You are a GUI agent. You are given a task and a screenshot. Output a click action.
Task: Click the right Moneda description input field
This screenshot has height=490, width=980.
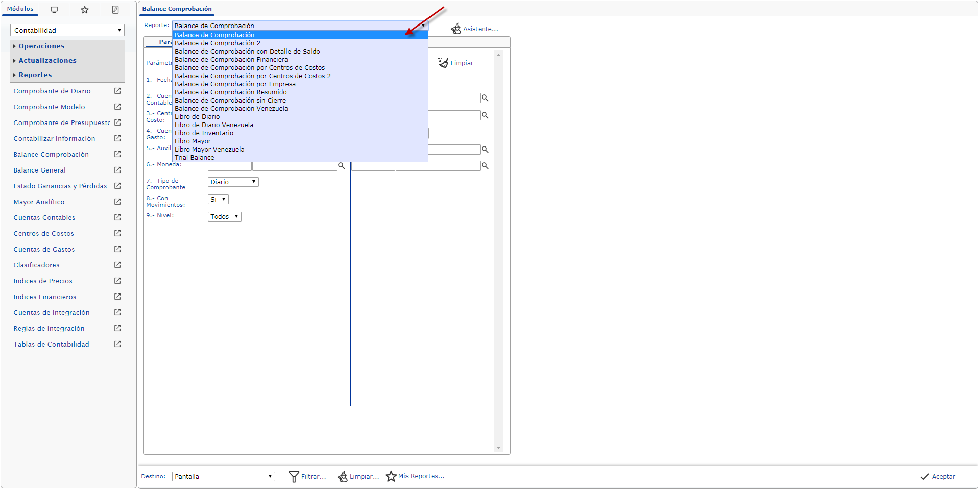(x=438, y=166)
